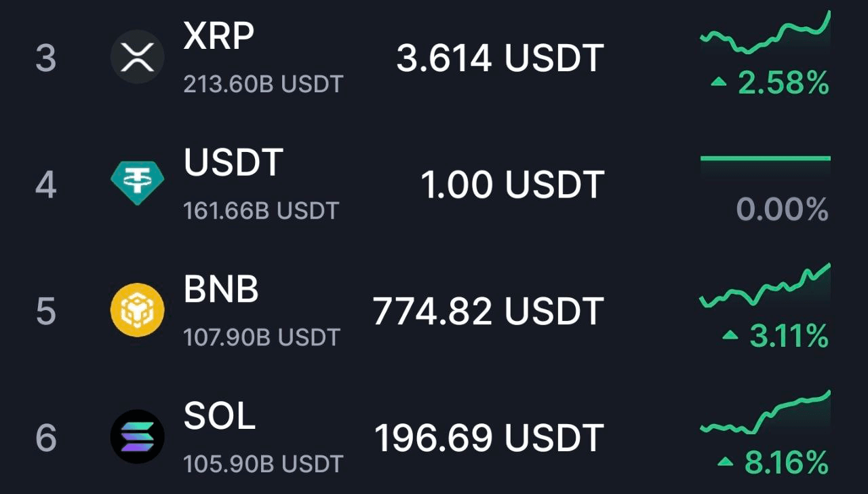The width and height of the screenshot is (868, 494).
Task: Tap the 774.82 USDT price
Action: 488,311
